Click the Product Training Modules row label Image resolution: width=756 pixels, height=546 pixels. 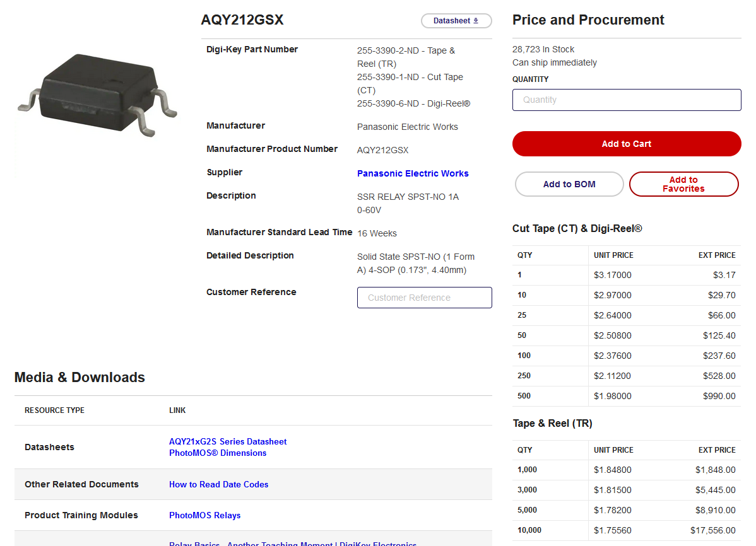(81, 515)
